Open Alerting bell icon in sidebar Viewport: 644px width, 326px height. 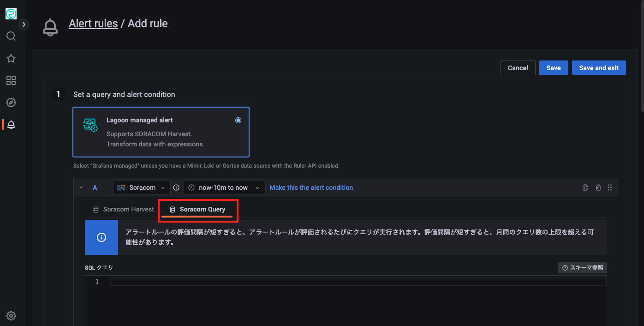[x=11, y=125]
